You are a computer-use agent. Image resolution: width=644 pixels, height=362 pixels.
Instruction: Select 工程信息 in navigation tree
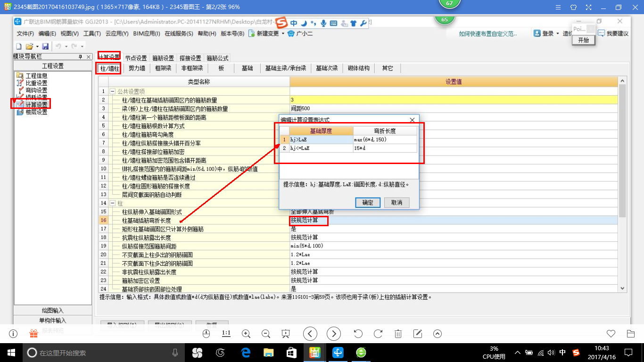(36, 75)
